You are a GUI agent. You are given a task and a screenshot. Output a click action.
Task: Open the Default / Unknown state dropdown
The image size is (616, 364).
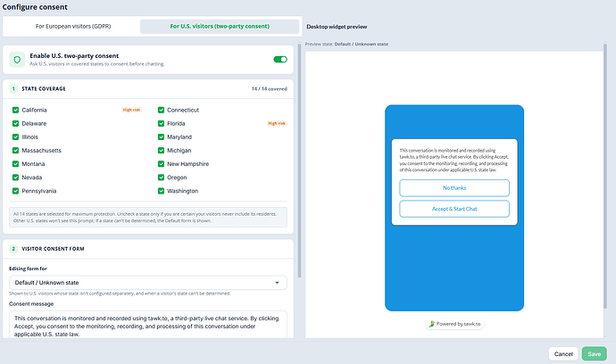[x=148, y=283]
